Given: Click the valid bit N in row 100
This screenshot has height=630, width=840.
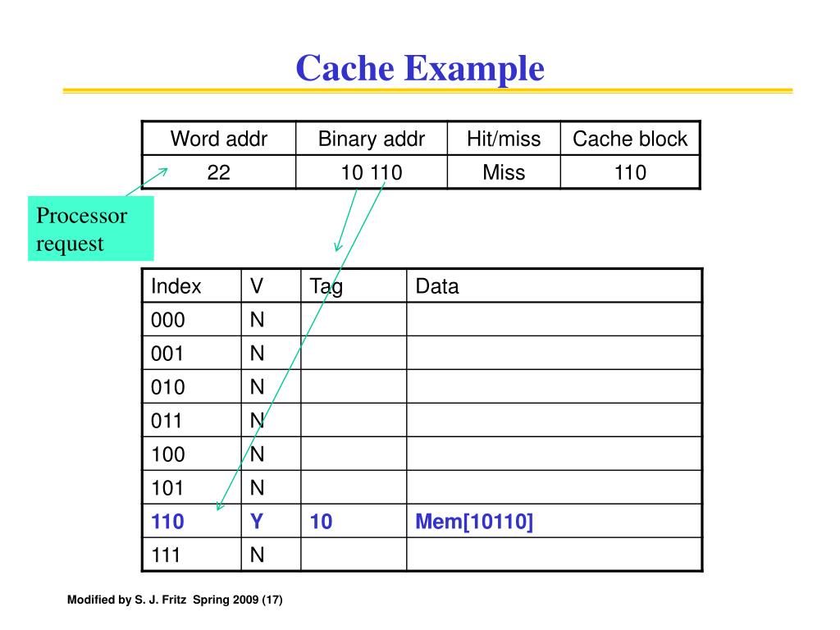Looking at the screenshot, I should pyautogui.click(x=257, y=454).
